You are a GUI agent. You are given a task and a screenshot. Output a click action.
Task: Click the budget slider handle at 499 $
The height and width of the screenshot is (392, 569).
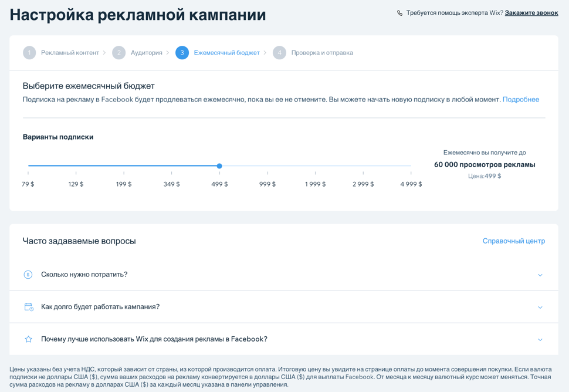[219, 166]
